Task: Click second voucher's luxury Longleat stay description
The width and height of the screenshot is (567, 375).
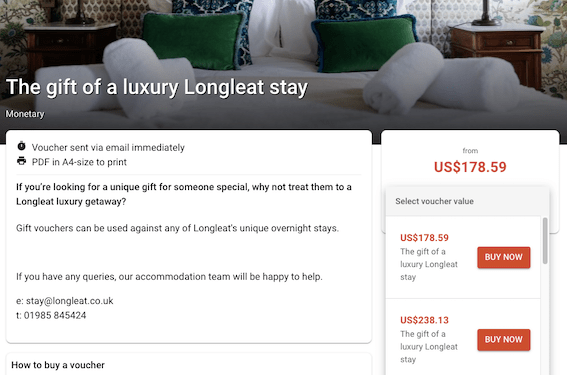Action: [x=429, y=346]
